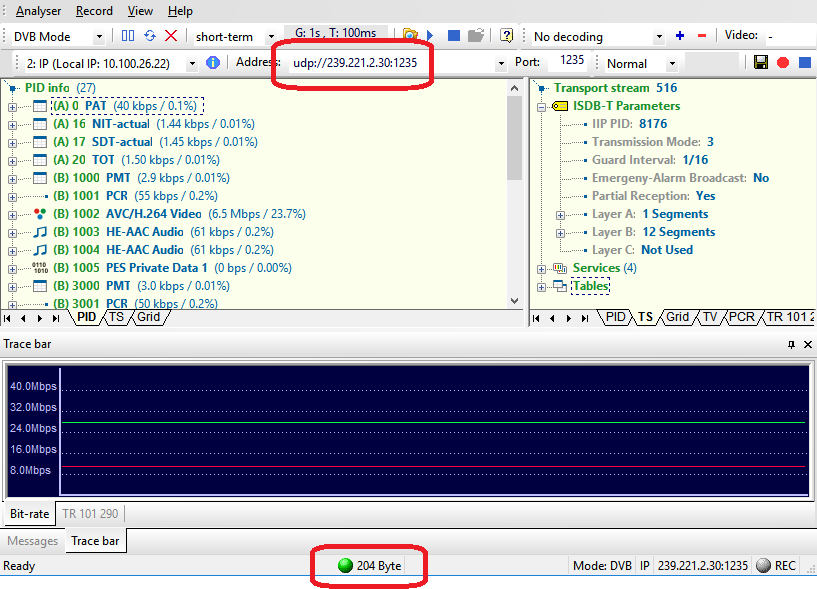Click the Services icon in TS tree
The image size is (817, 589).
(560, 268)
